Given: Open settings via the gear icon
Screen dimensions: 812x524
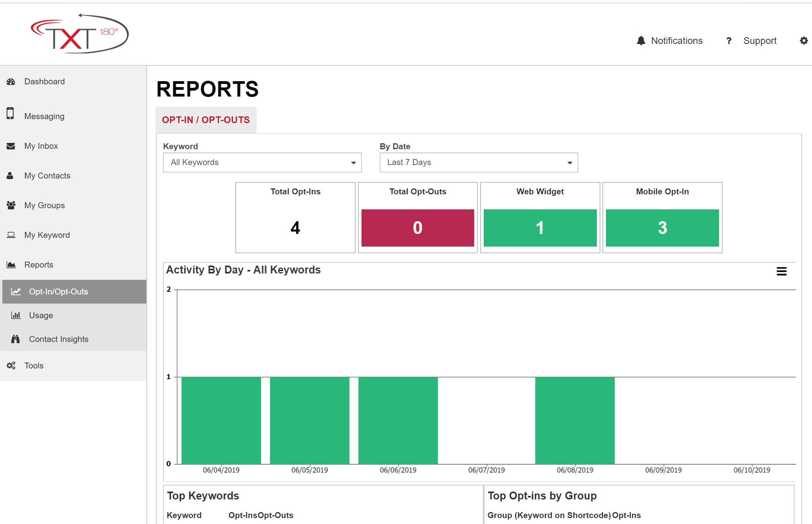Looking at the screenshot, I should (803, 41).
